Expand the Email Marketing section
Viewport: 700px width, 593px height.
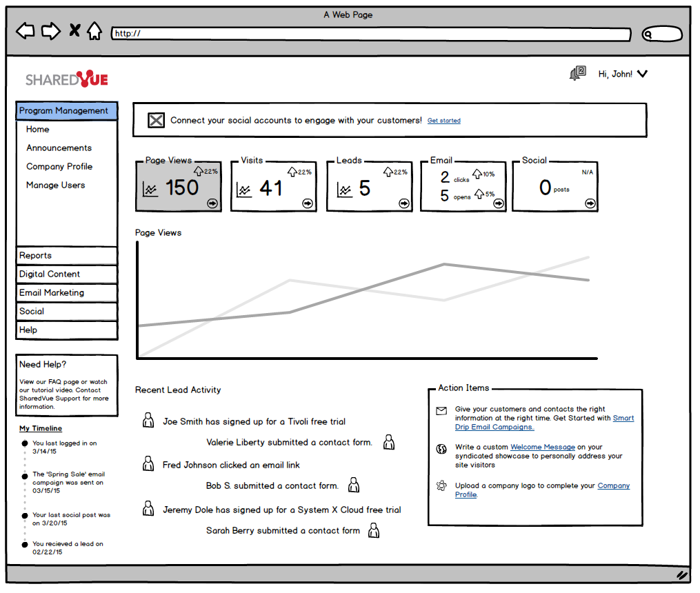click(x=67, y=292)
